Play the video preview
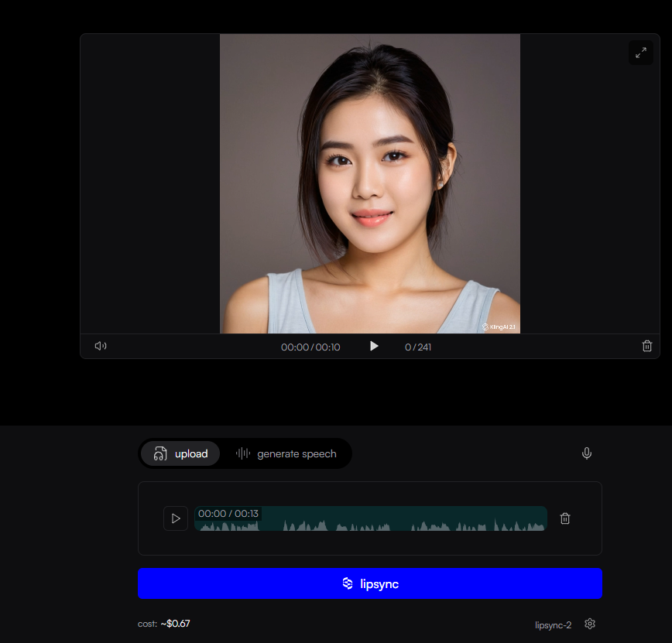This screenshot has height=643, width=672. (374, 346)
